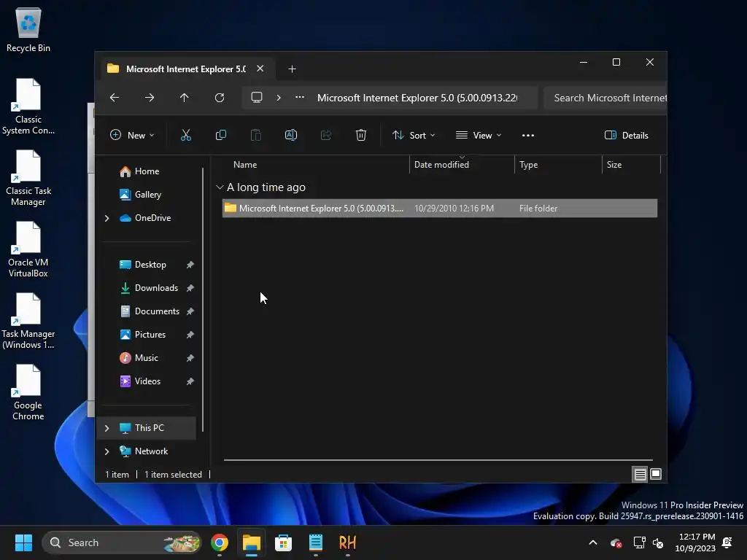Select the Recycle Bin desktop icon
The image size is (747, 560).
coord(28,29)
